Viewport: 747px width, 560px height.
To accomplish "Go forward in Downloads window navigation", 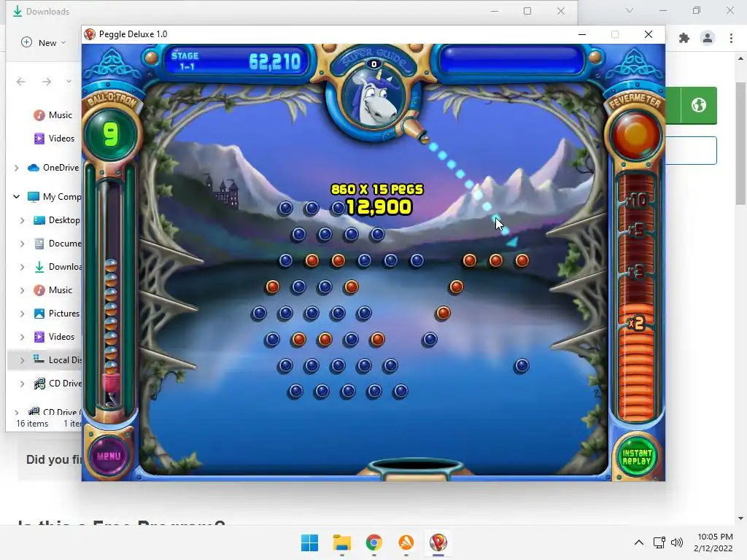I will coord(46,82).
